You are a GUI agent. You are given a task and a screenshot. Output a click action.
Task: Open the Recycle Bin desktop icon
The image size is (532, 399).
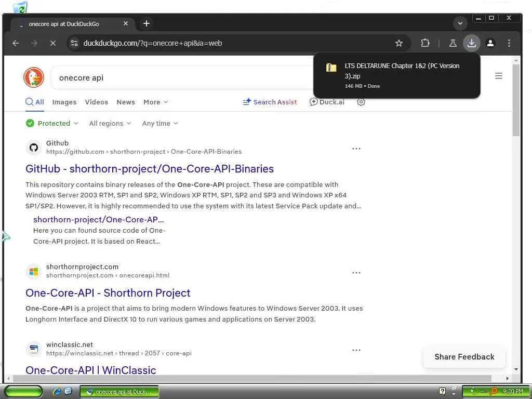(x=20, y=7)
